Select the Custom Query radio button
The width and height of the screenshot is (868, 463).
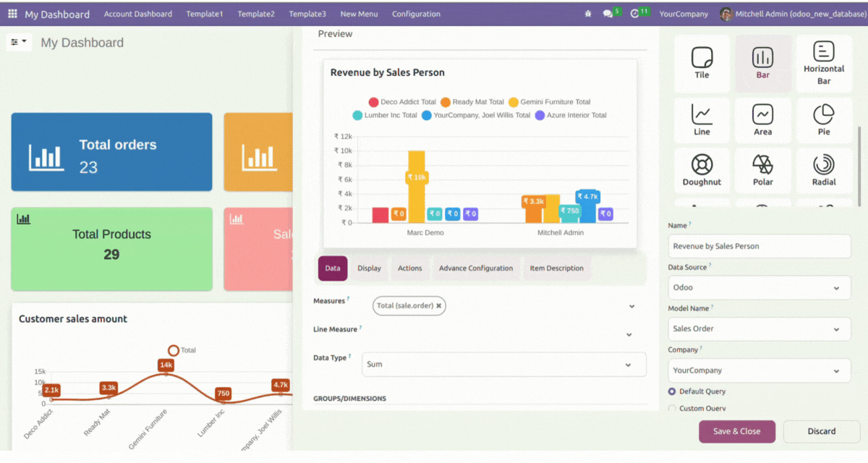point(672,409)
